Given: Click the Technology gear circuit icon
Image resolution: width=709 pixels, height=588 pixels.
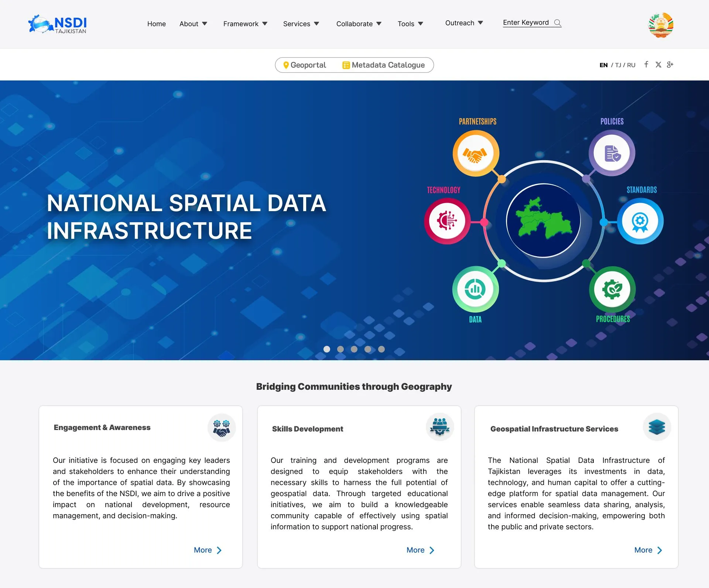Looking at the screenshot, I should pos(447,221).
